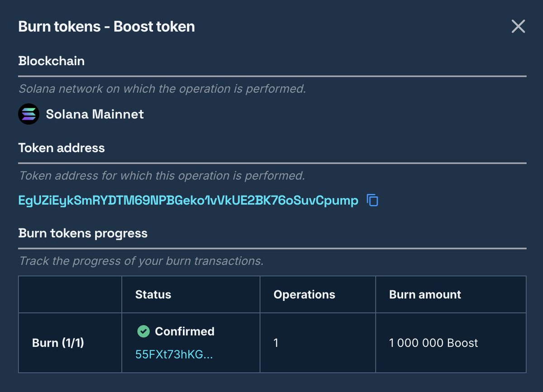Click the Token address section heading
543x392 pixels.
pyautogui.click(x=61, y=148)
